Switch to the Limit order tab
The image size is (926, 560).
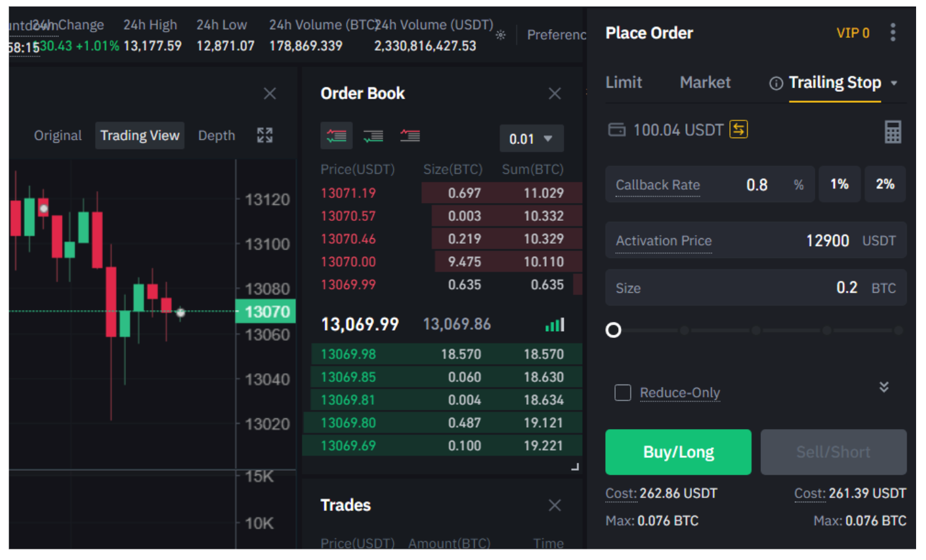[x=623, y=82]
